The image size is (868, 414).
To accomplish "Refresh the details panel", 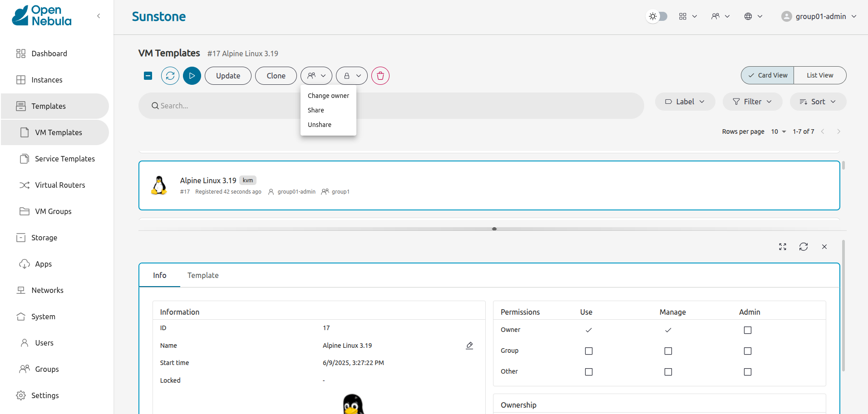I will pos(804,247).
